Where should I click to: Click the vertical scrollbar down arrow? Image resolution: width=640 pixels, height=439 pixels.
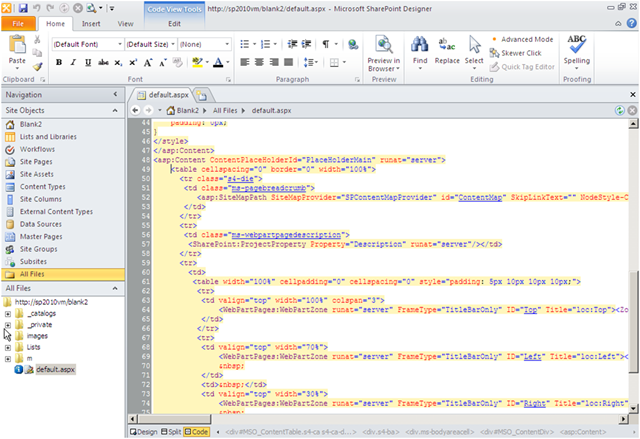pyautogui.click(x=633, y=408)
